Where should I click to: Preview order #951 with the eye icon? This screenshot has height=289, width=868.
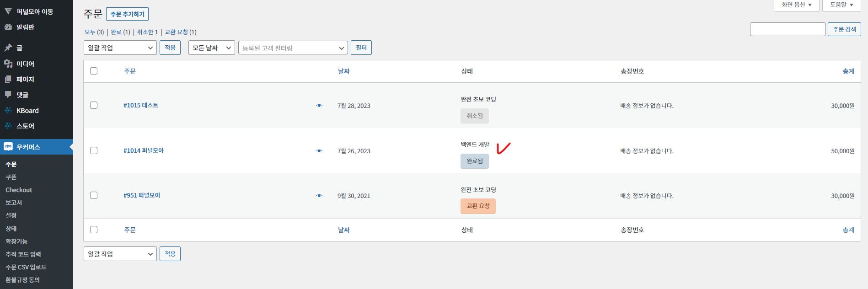[x=319, y=196]
